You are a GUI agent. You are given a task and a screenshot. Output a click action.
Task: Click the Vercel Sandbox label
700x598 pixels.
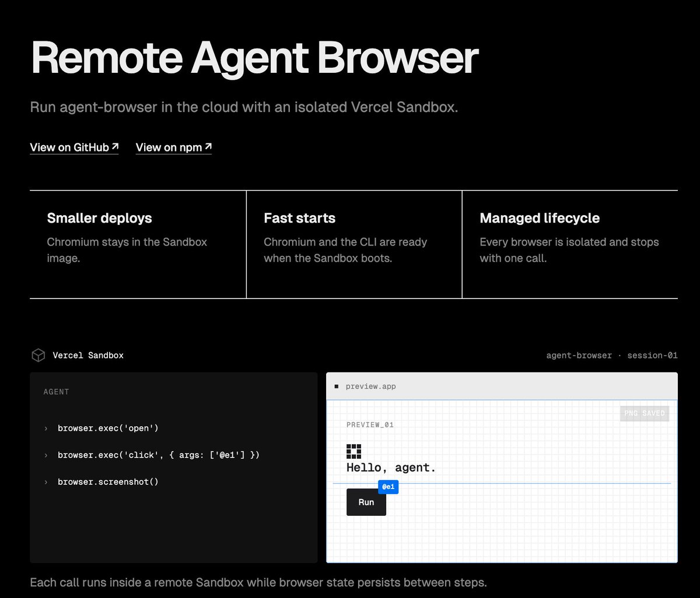(x=88, y=355)
